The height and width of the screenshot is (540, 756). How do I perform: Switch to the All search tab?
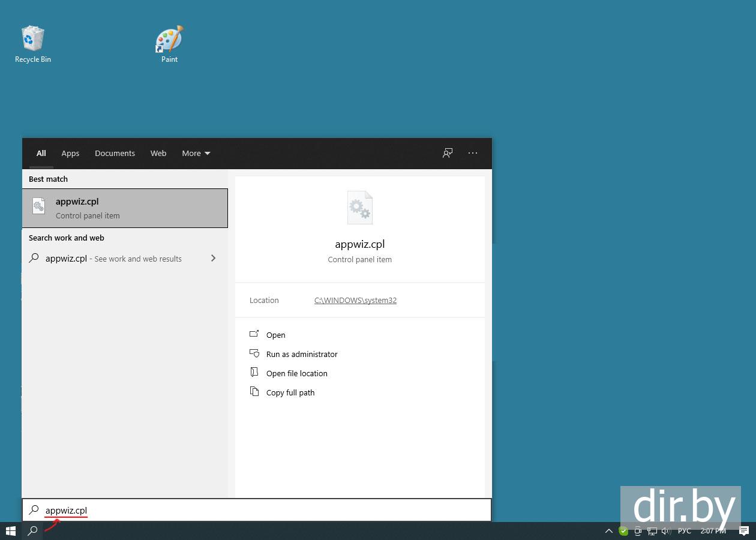[41, 153]
